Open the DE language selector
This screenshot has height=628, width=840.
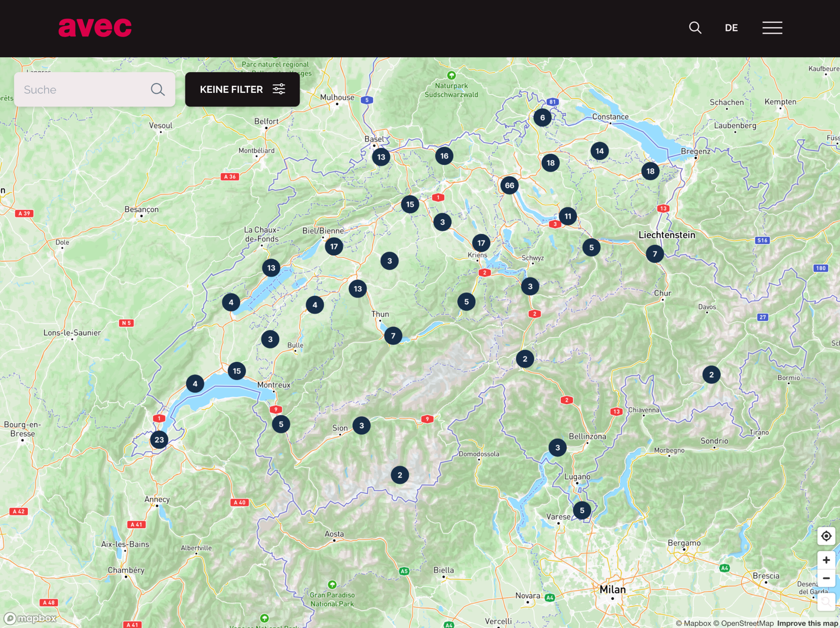(731, 28)
